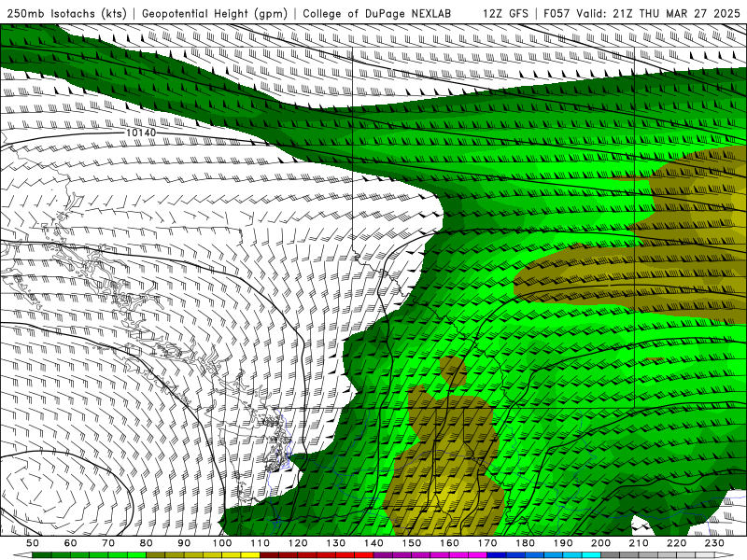Image resolution: width=747 pixels, height=560 pixels.
Task: Click the legend value 130
Action: (336, 543)
